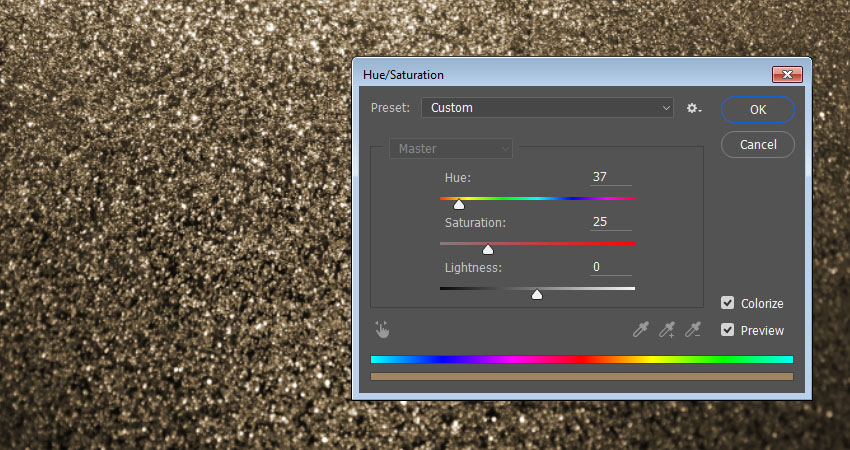Select the Eyedropper tool in the dialog

pos(641,329)
